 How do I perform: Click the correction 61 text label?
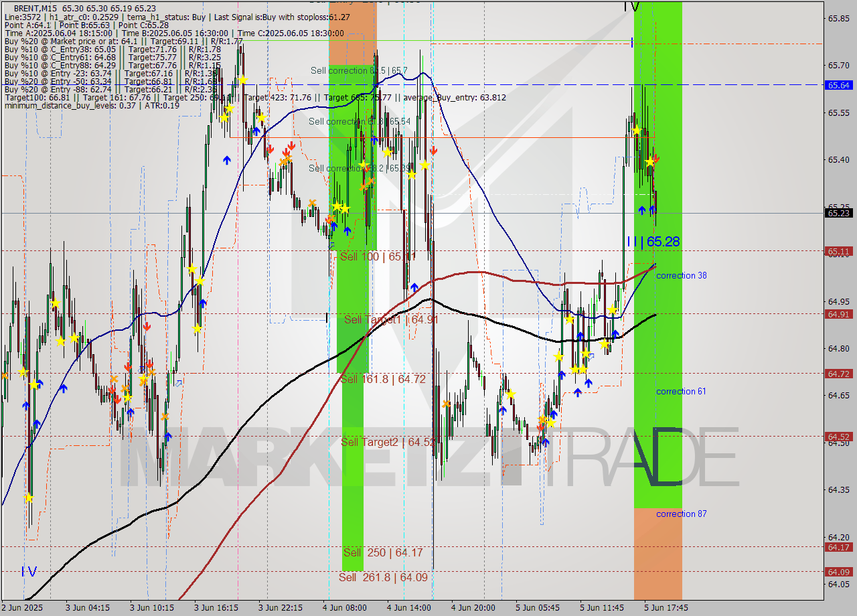click(681, 391)
